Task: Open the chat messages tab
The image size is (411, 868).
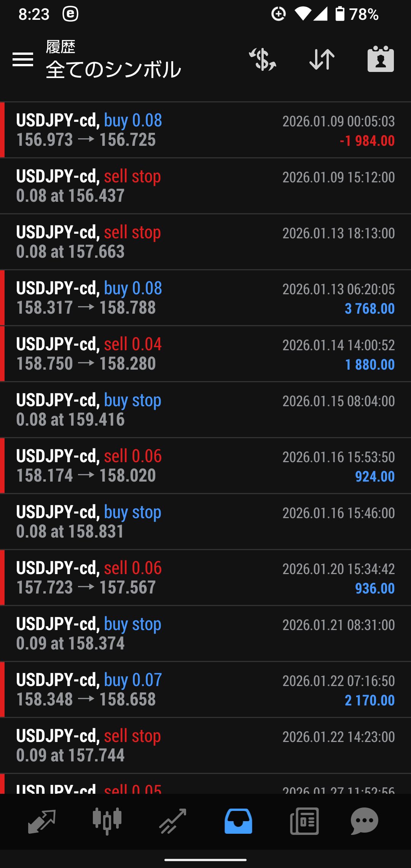Action: (364, 822)
